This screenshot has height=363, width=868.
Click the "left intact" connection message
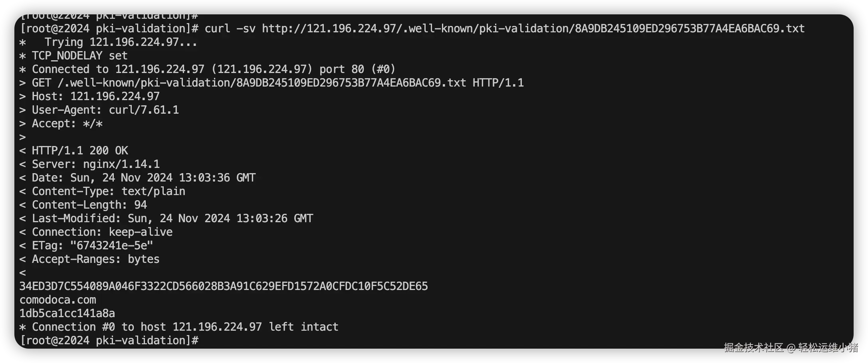(303, 327)
